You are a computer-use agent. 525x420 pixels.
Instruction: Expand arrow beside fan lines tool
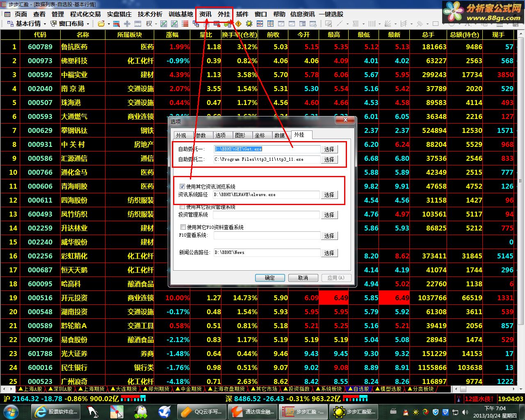(396, 24)
